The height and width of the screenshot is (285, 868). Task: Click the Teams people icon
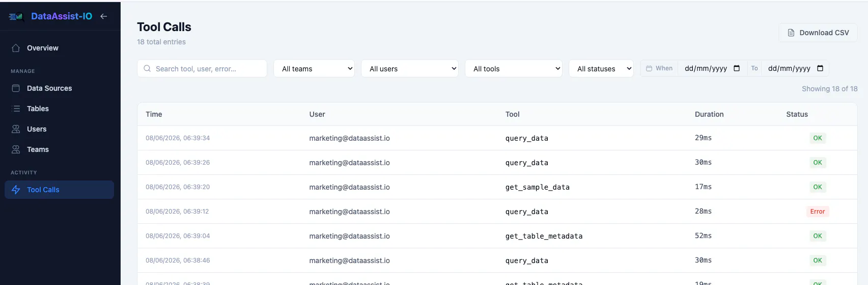(x=16, y=149)
